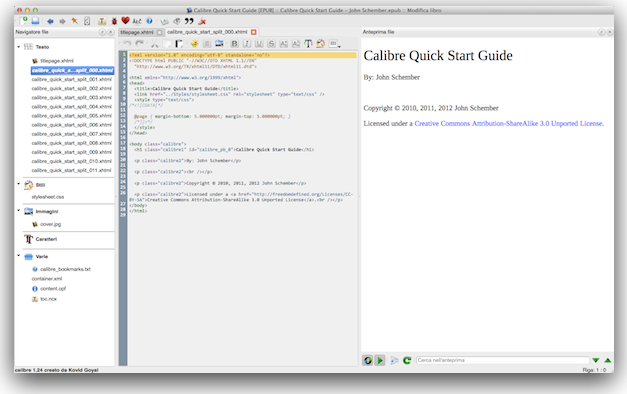Click the new file icon with green plus
The image size is (627, 394).
[24, 21]
